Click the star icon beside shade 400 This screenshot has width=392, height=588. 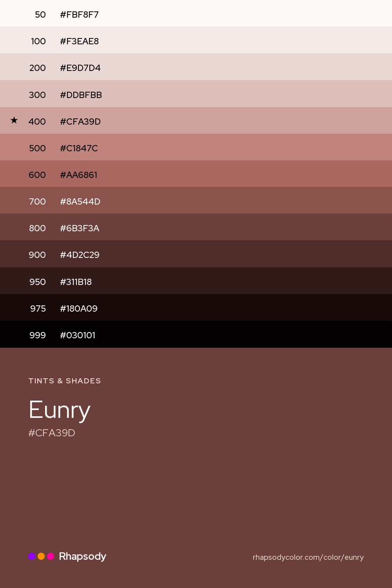pyautogui.click(x=14, y=120)
